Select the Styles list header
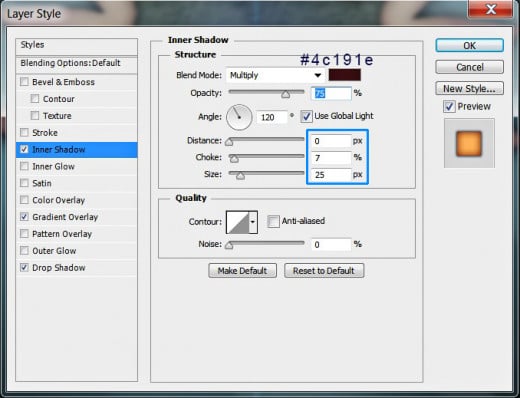 click(76, 46)
